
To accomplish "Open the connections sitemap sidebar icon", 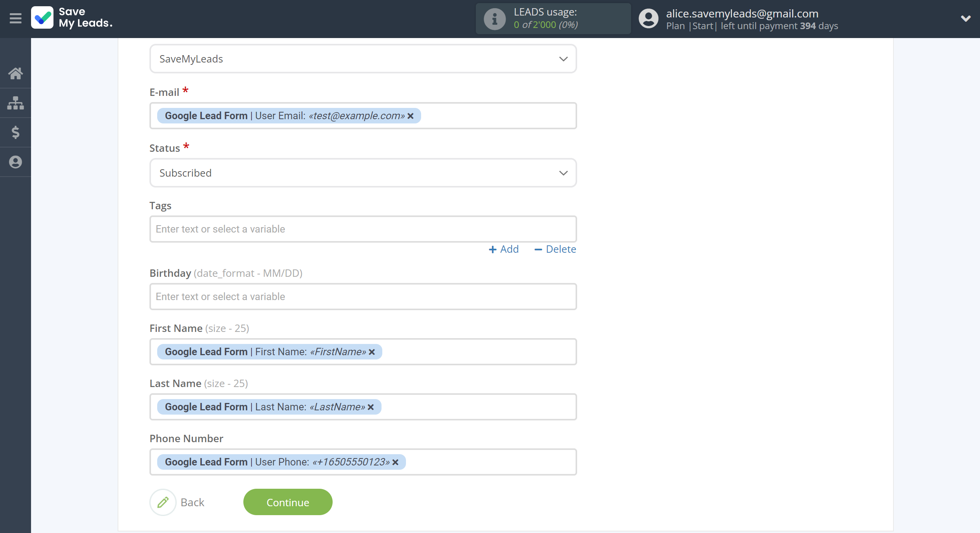I will pyautogui.click(x=16, y=103).
